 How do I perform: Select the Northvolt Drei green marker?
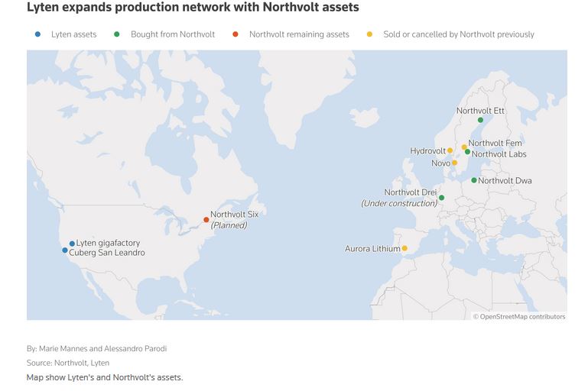click(x=441, y=198)
